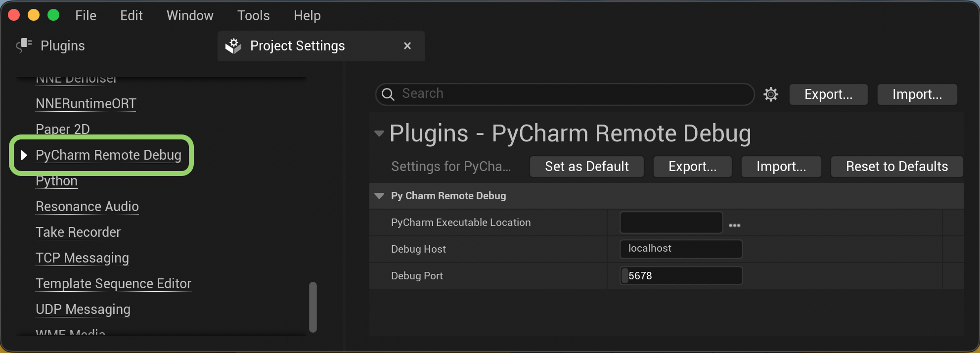Click the PyCharm Executable Location label
The height and width of the screenshot is (353, 980).
tap(461, 222)
